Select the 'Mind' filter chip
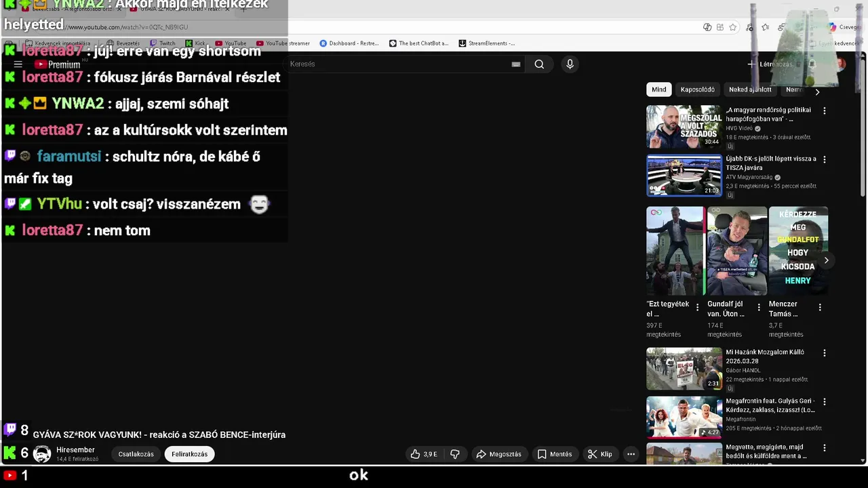 [659, 89]
